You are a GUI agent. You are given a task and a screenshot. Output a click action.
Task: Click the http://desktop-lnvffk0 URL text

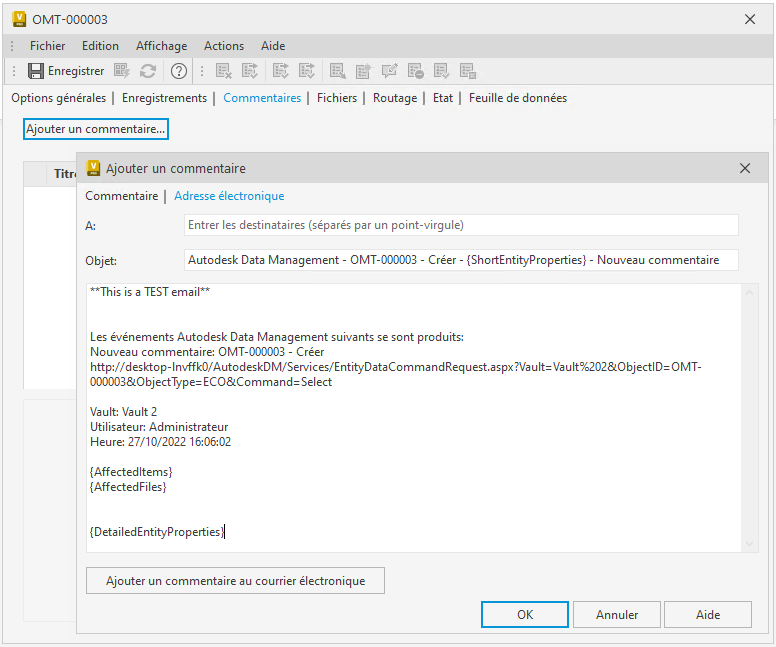395,374
